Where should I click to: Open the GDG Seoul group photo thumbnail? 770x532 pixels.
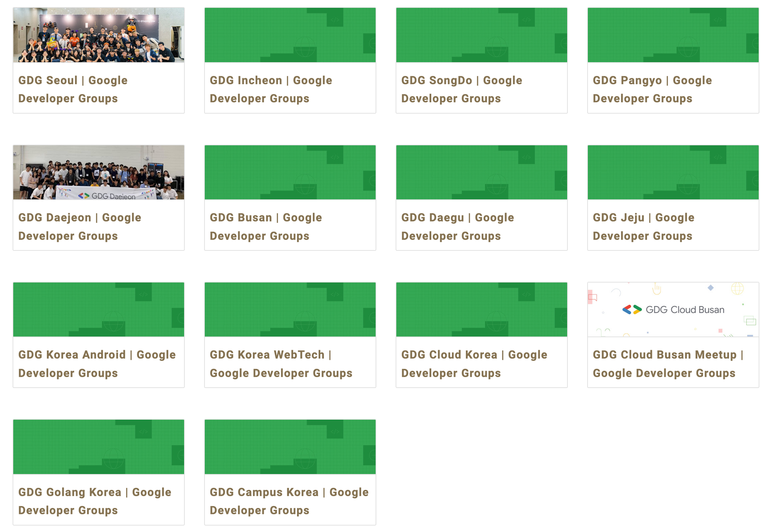pos(99,35)
